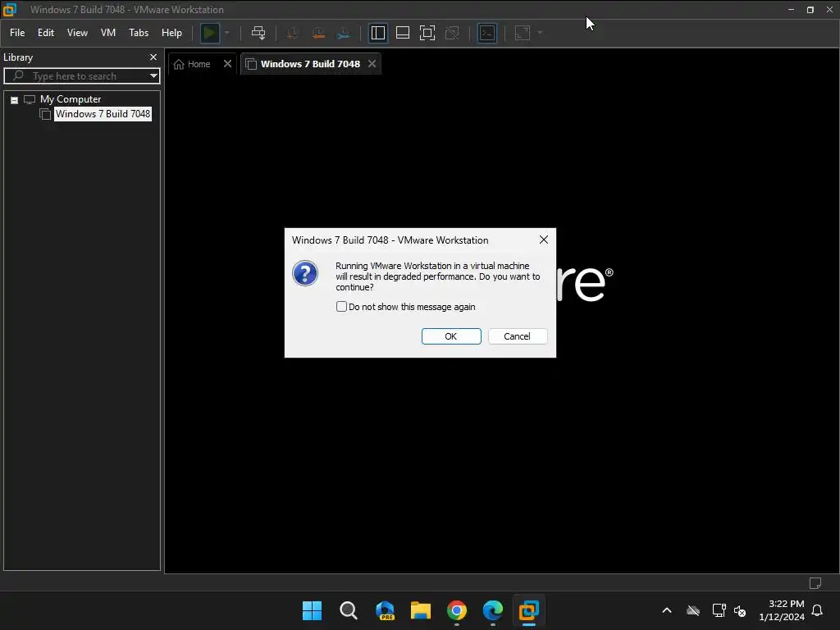The width and height of the screenshot is (840, 630).
Task: Open the Windows Start menu
Action: click(x=312, y=610)
